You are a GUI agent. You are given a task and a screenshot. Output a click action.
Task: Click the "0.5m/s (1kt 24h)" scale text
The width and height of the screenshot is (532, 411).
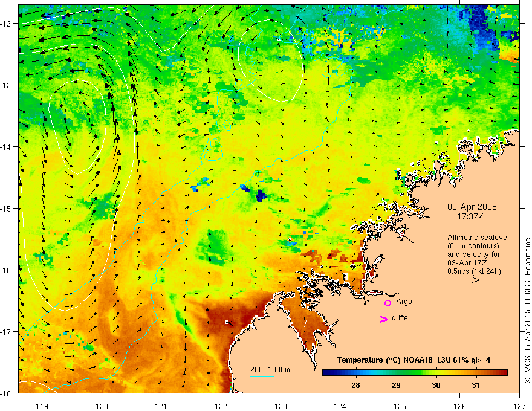click(x=475, y=271)
